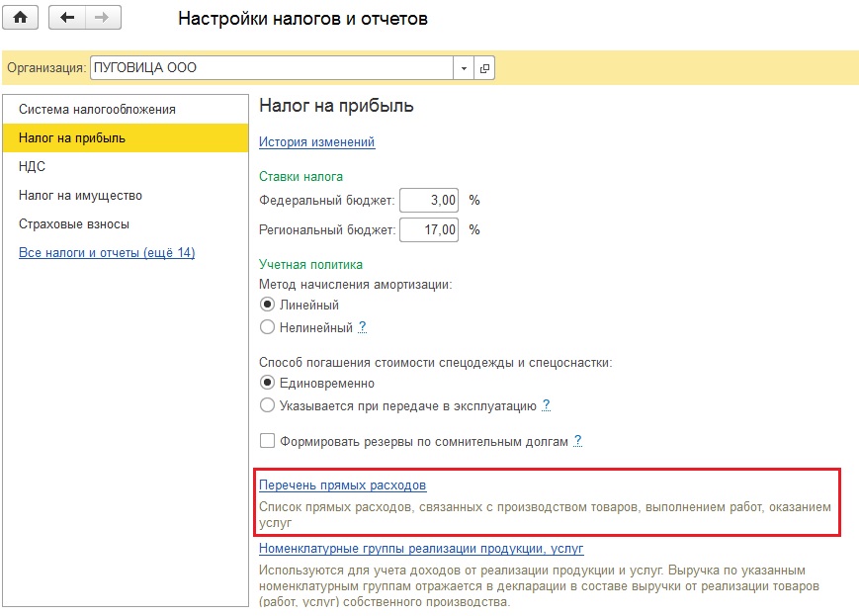Viewport: 859px width, 616px height.
Task: Open the organization dropdown list
Action: coord(464,68)
